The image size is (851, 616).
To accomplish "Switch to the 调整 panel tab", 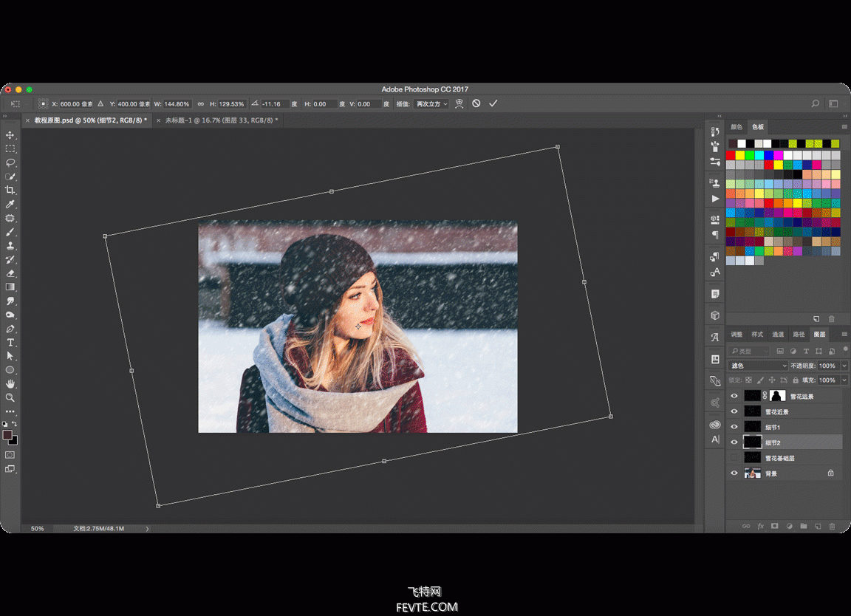I will coord(736,335).
